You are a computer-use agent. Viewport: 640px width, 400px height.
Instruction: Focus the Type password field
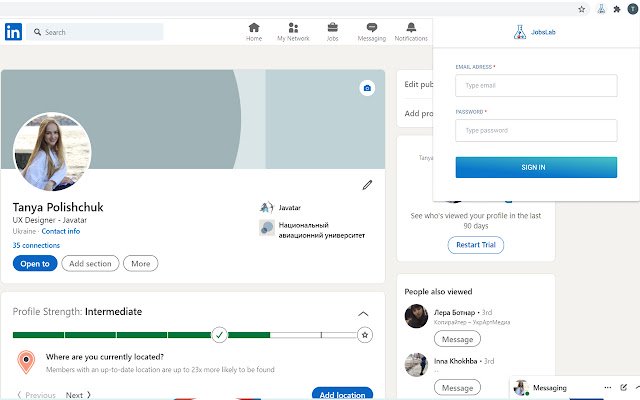click(536, 130)
